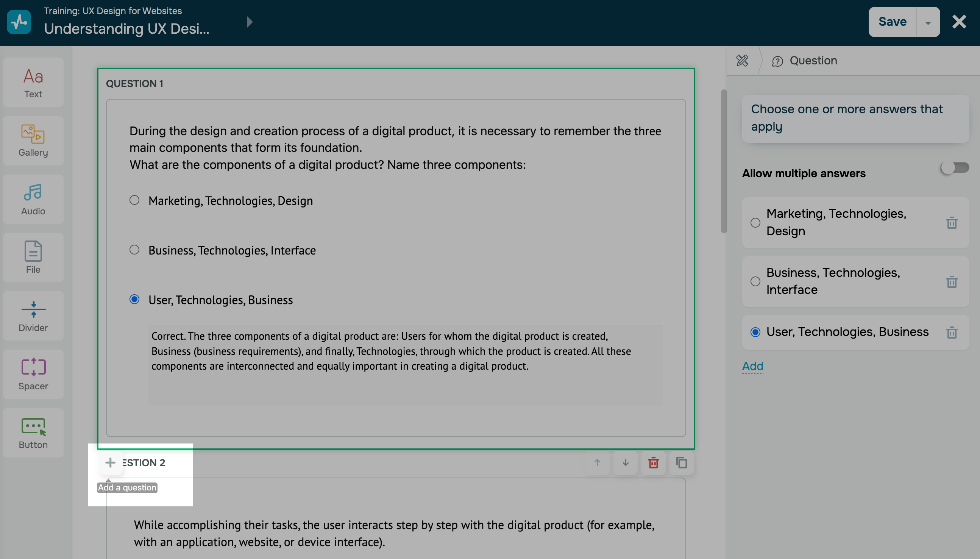Expand the lesson title arrow in header
Image resolution: width=980 pixels, height=559 pixels.
click(x=250, y=22)
